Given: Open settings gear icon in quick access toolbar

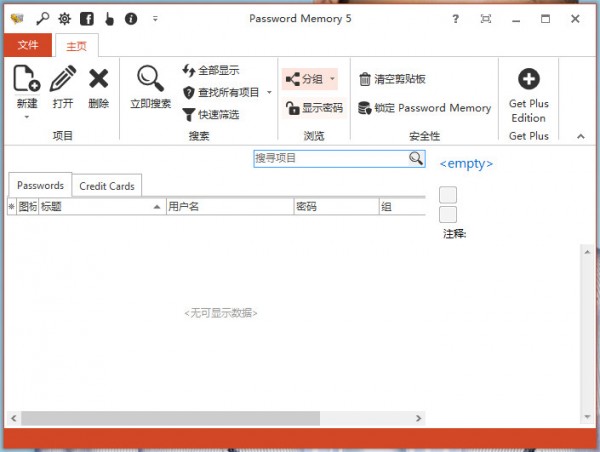Looking at the screenshot, I should point(65,18).
